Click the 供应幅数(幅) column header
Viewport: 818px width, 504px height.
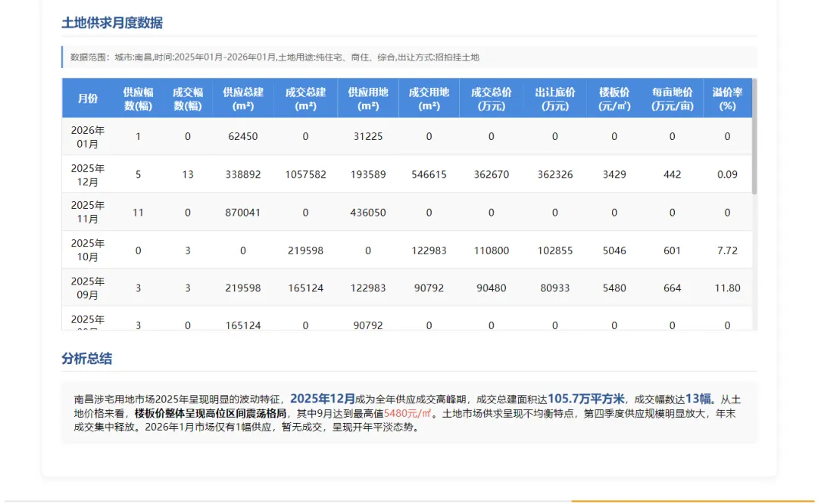coord(138,98)
